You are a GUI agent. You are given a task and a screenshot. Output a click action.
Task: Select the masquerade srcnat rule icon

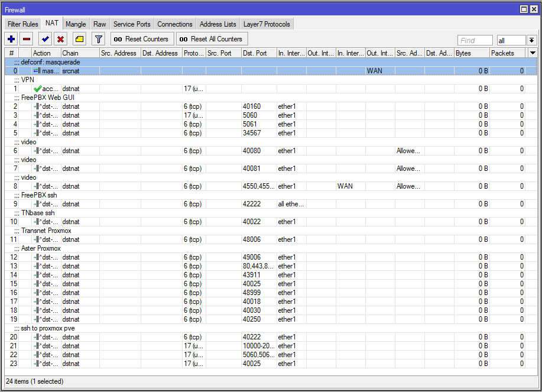click(37, 71)
